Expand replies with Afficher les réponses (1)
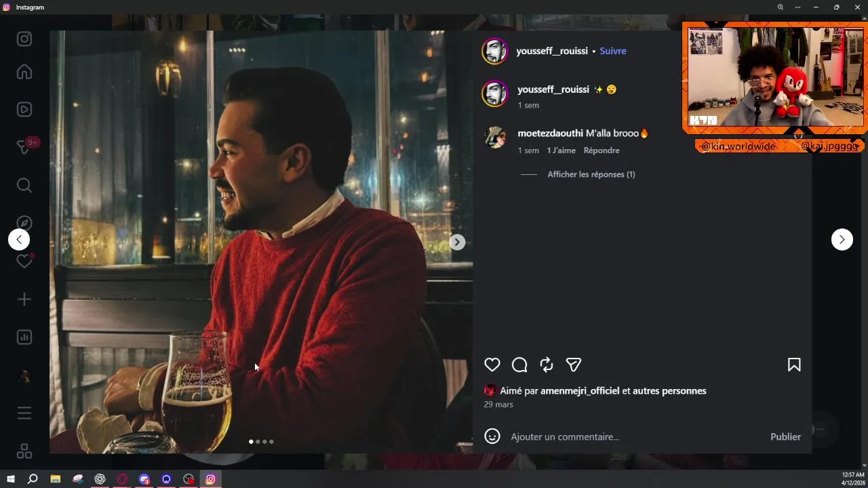This screenshot has height=488, width=868. click(x=591, y=174)
